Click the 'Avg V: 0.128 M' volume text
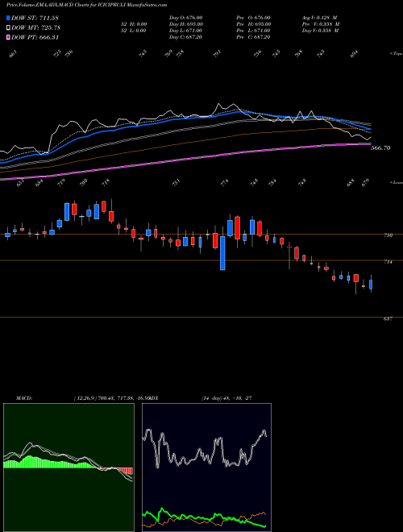 coord(319,18)
